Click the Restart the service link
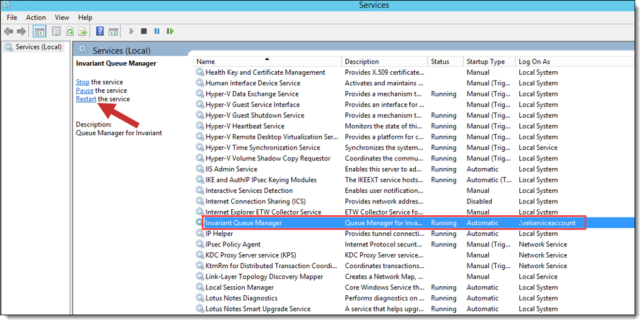 click(86, 99)
